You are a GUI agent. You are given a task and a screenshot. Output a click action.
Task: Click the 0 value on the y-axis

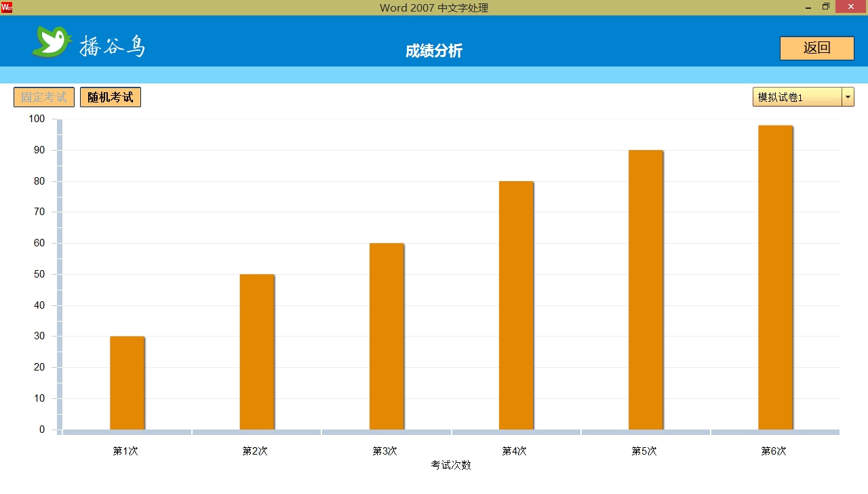click(x=42, y=430)
